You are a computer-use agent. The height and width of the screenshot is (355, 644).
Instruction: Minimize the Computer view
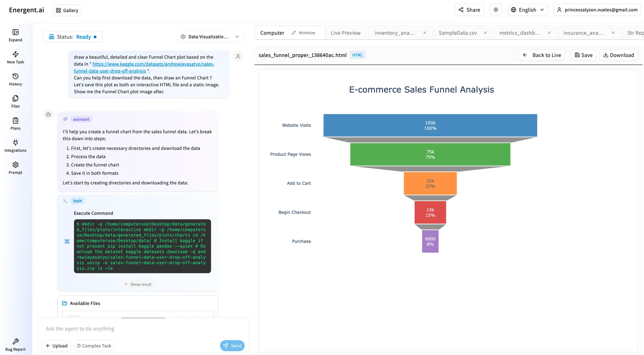point(304,32)
